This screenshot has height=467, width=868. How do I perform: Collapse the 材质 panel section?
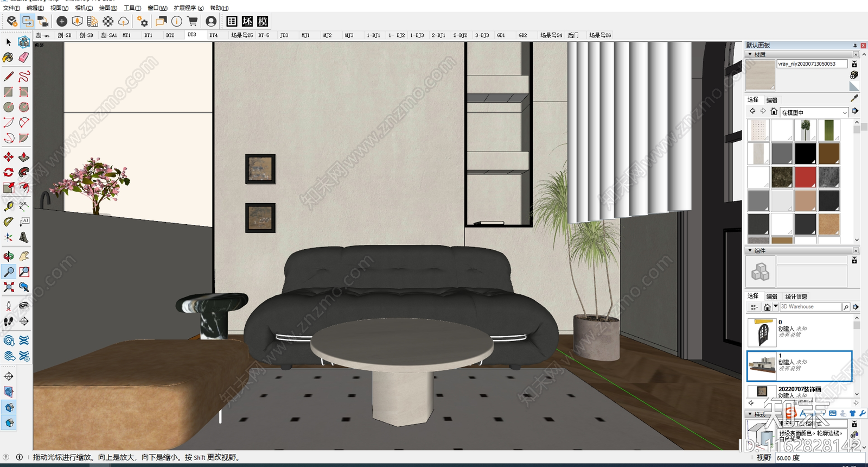tap(750, 54)
